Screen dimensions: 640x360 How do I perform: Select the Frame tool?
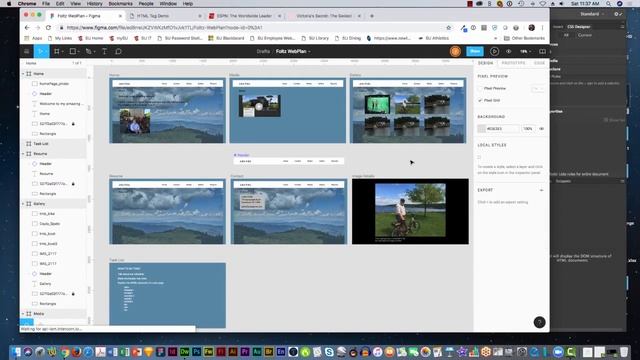(x=57, y=51)
